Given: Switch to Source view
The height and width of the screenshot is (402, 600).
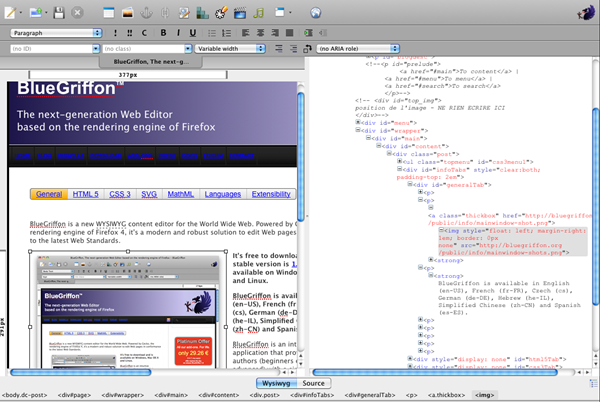Looking at the screenshot, I should tap(313, 383).
